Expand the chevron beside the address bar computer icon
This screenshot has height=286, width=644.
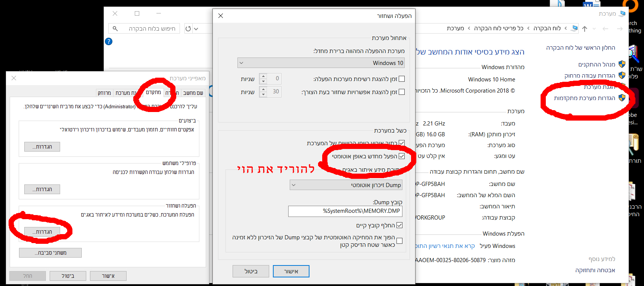[x=566, y=28]
